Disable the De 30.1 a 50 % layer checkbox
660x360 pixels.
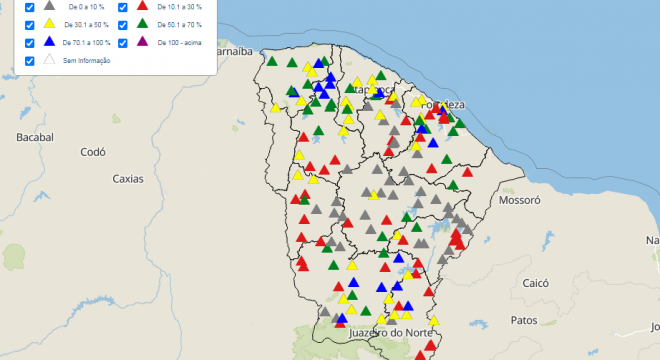pos(29,25)
